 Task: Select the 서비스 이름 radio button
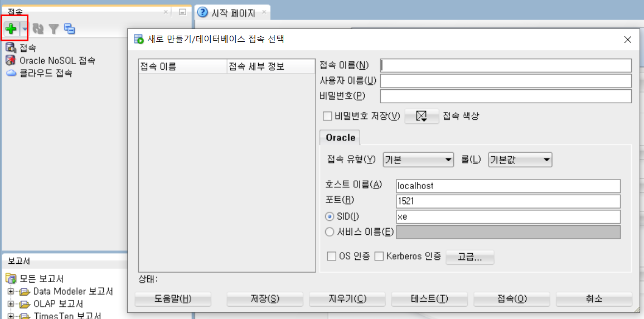coord(330,233)
